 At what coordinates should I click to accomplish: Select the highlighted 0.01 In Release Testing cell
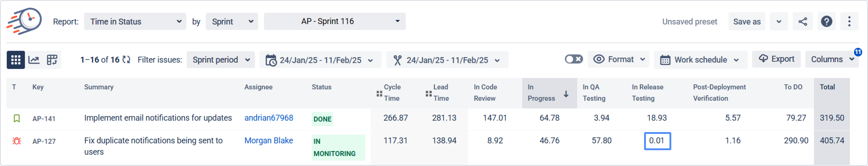tap(657, 141)
